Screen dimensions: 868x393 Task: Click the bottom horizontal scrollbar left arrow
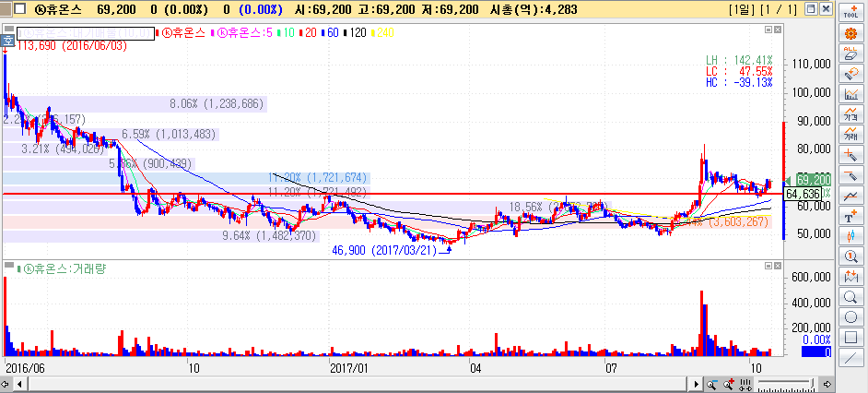pos(6,383)
